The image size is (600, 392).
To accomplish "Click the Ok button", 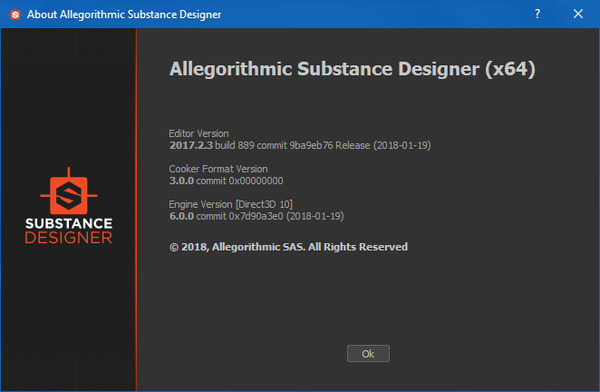I will point(368,353).
